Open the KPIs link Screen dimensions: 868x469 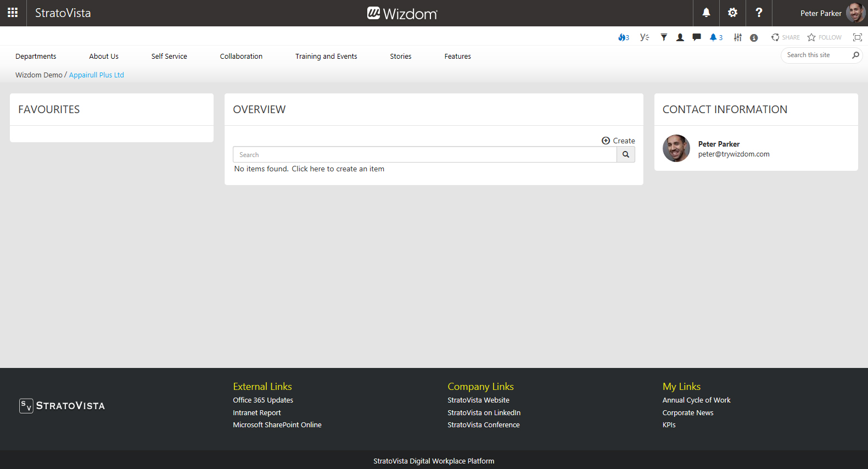[669, 425]
